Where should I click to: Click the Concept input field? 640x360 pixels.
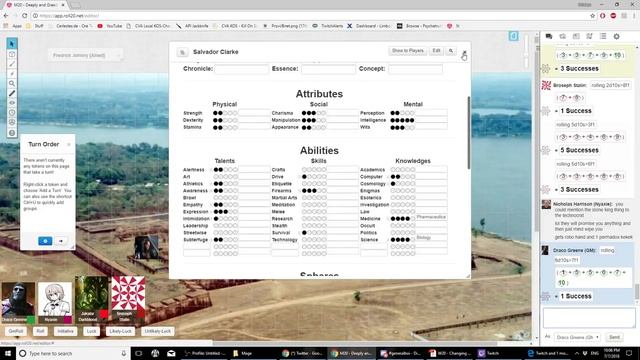(x=416, y=69)
